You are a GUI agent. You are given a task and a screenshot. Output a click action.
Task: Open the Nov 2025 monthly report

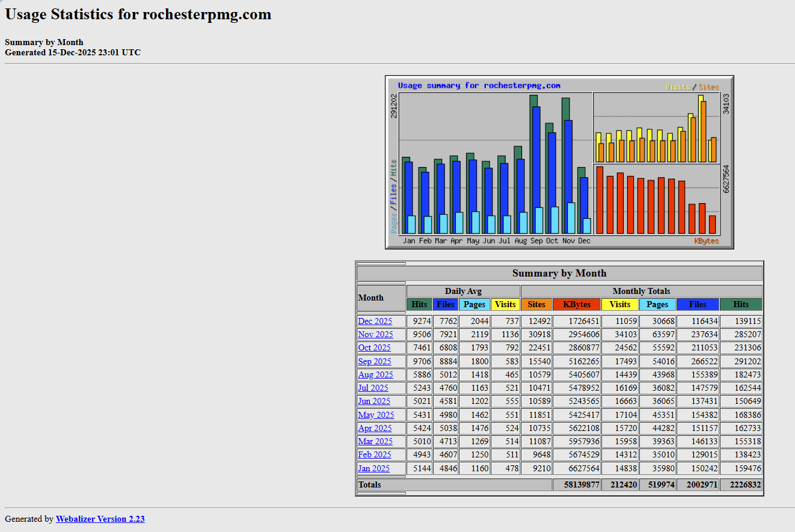tap(375, 334)
